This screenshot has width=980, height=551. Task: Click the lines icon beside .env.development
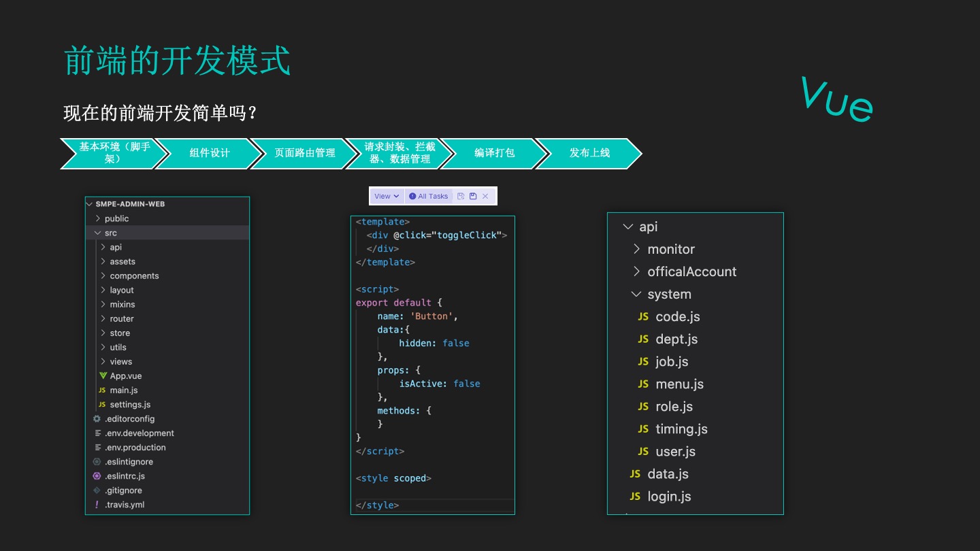pos(97,433)
